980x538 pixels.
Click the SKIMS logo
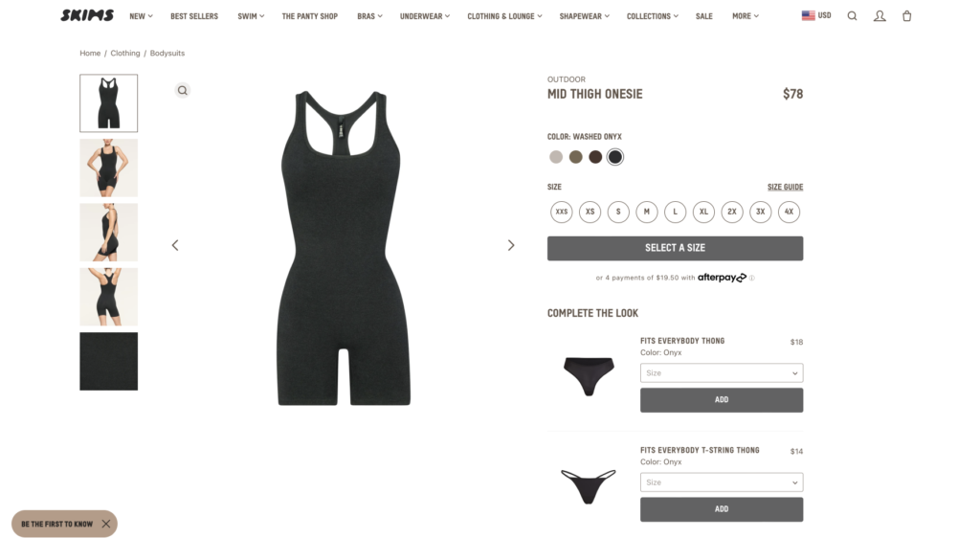coord(87,15)
